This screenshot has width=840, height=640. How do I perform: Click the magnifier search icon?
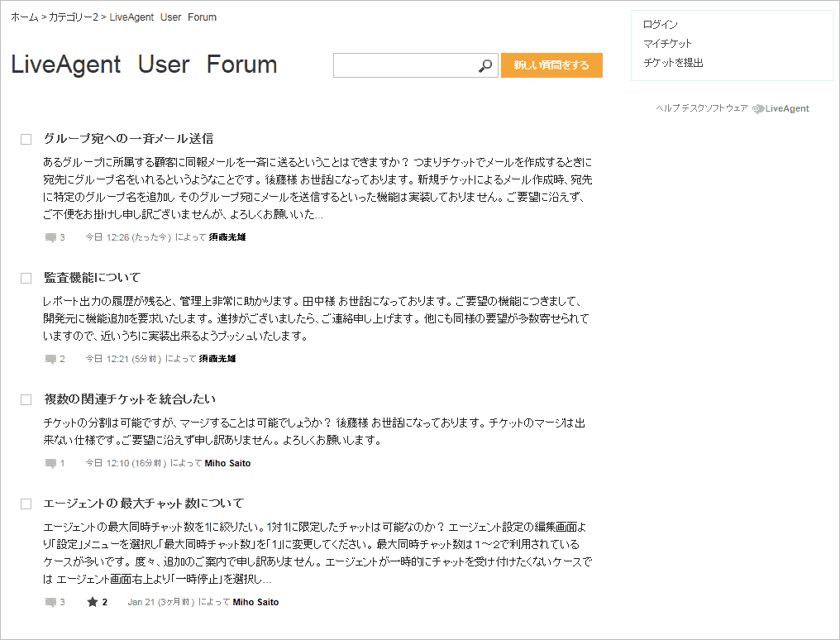tap(484, 66)
